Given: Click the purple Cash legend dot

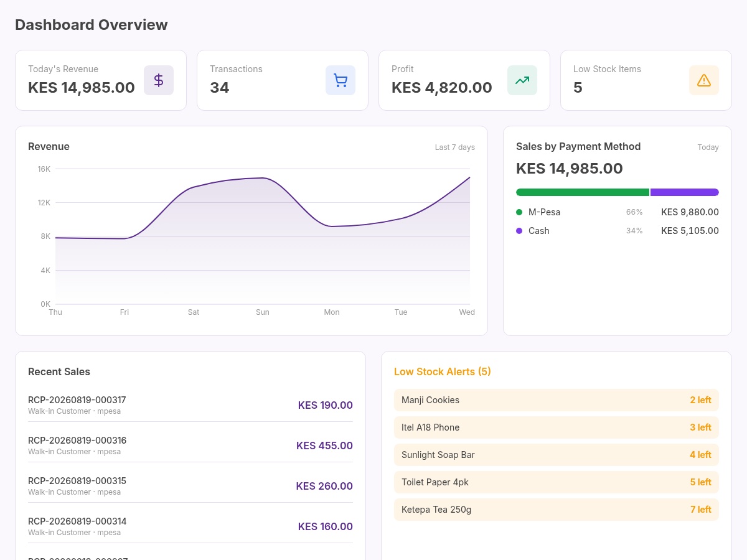Looking at the screenshot, I should tap(519, 231).
